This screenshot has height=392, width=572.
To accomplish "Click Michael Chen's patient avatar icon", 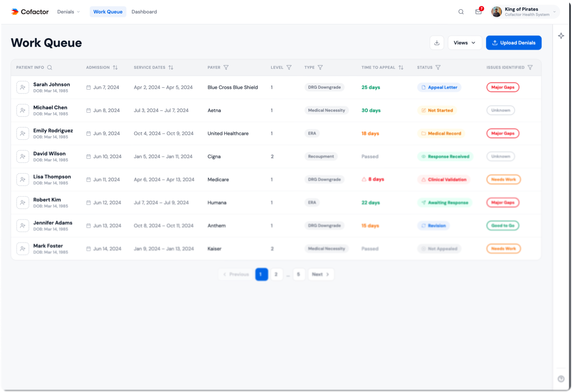I will 23,110.
